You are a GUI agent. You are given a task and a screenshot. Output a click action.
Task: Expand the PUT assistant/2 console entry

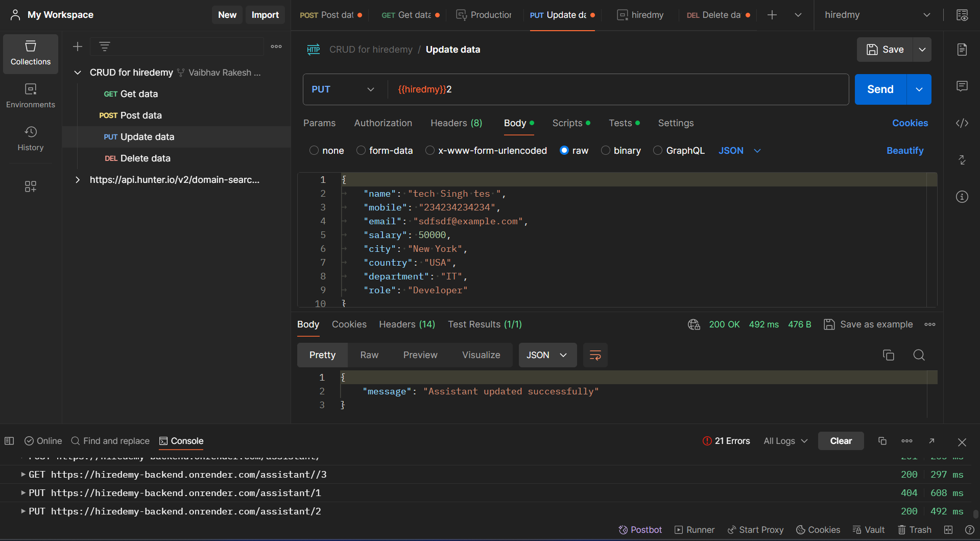point(23,511)
